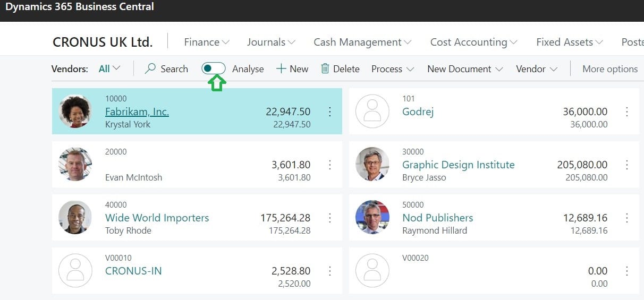Open the CRONUS-IN vendor link

click(133, 271)
